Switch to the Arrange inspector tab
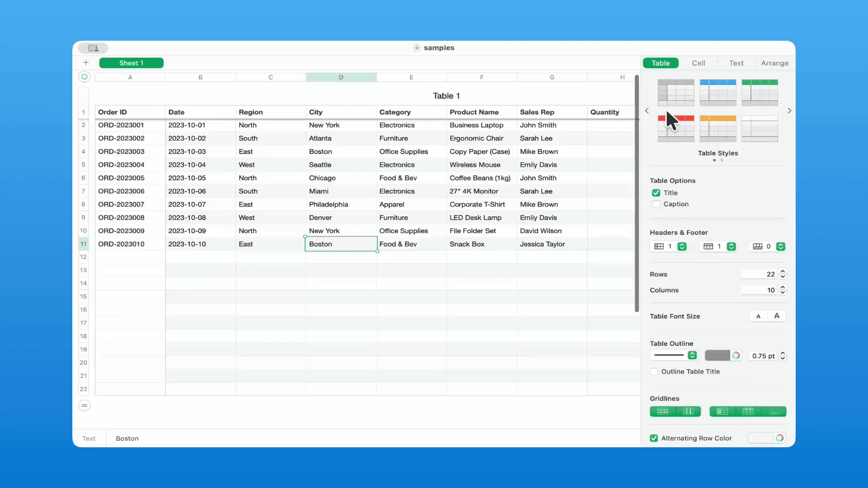This screenshot has width=868, height=488. (x=774, y=63)
